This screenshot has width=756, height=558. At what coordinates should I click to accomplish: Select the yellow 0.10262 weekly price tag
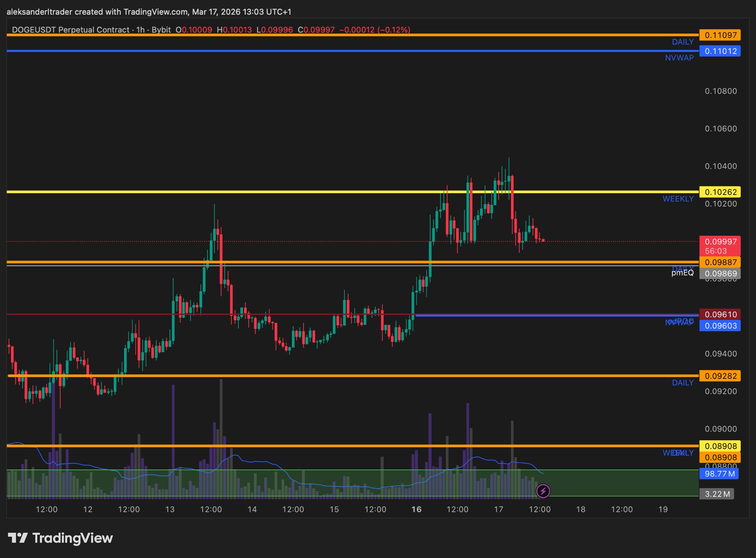(x=720, y=192)
